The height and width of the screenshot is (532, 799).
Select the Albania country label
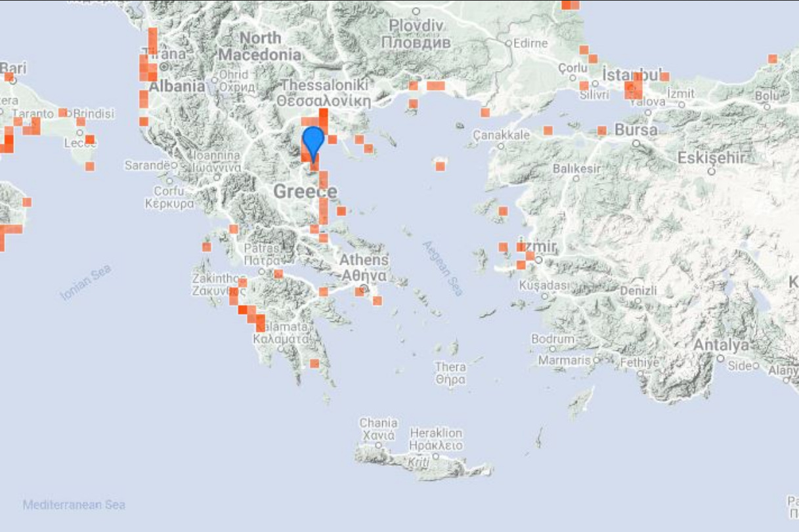pos(177,86)
